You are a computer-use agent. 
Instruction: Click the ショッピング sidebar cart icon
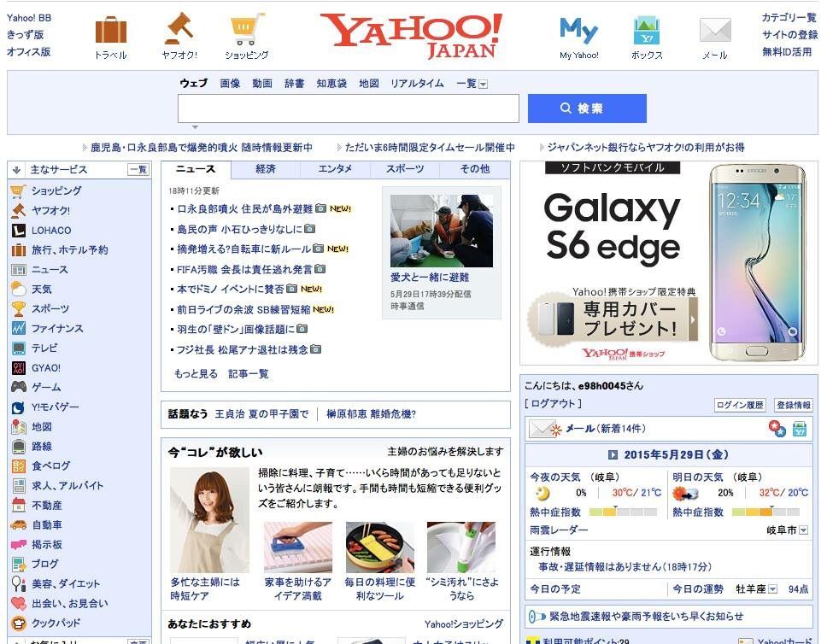[19, 191]
